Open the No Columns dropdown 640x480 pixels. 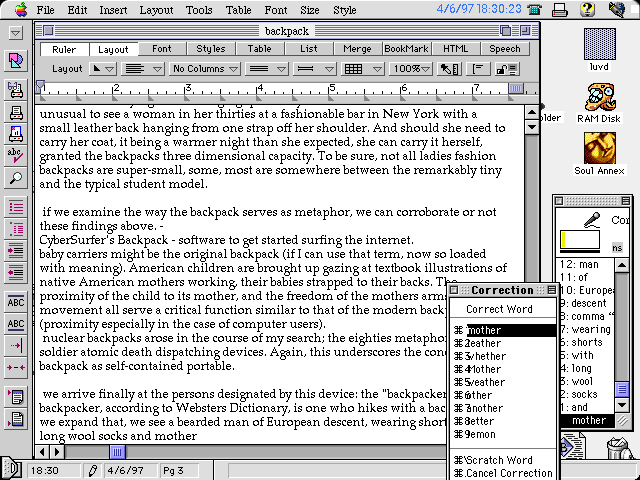(205, 69)
